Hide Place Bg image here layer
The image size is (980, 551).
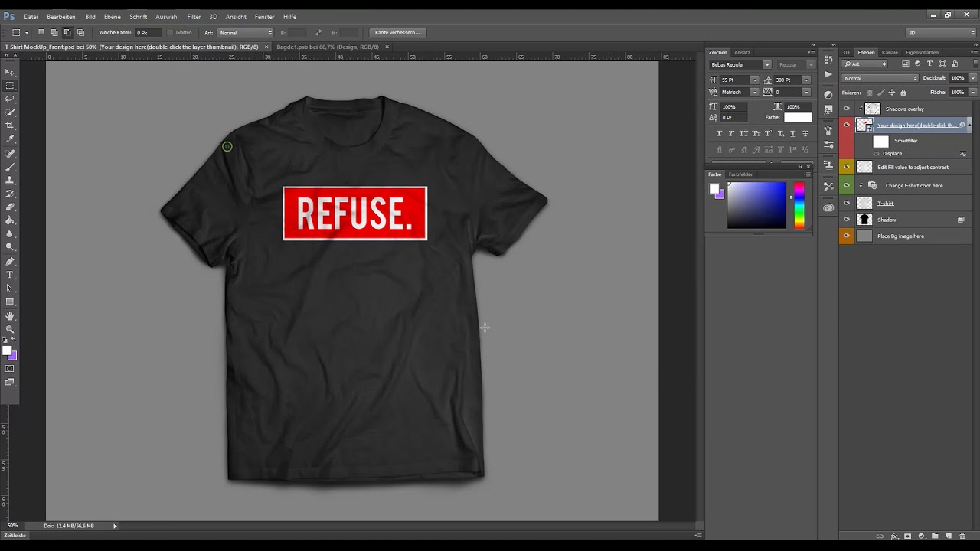[847, 236]
